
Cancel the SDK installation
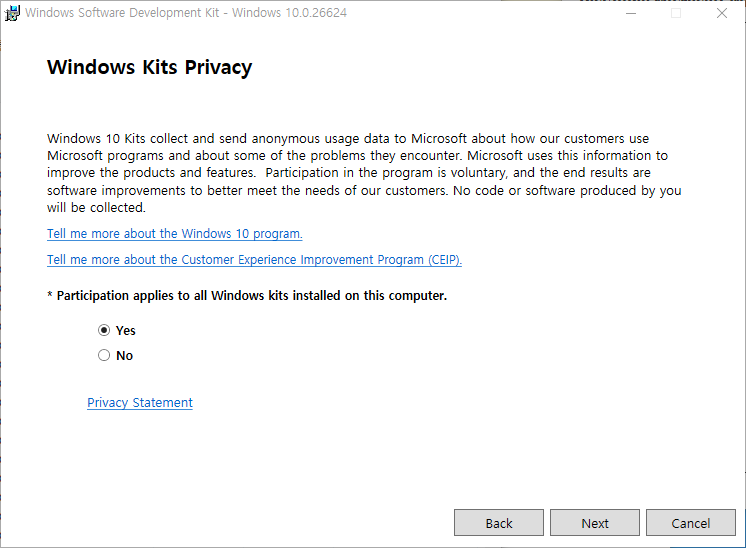pos(691,523)
